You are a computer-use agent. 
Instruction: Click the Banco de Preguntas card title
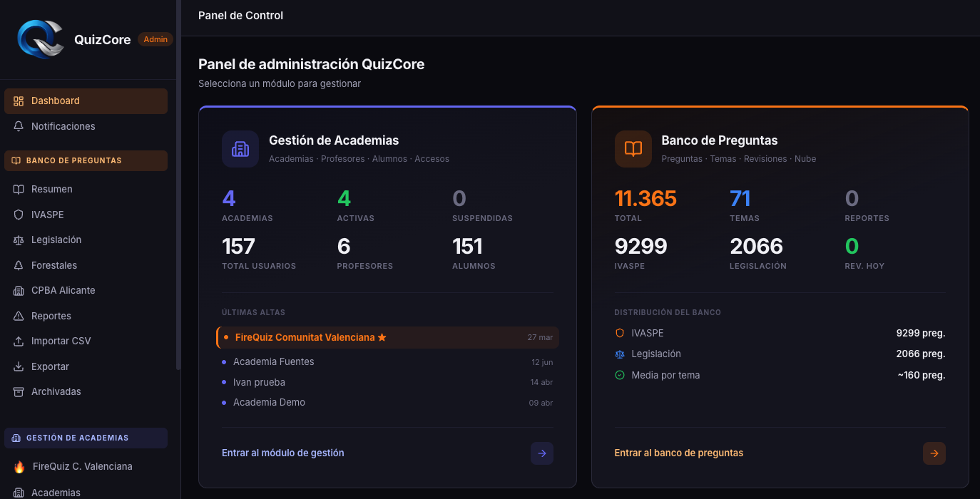pos(720,140)
